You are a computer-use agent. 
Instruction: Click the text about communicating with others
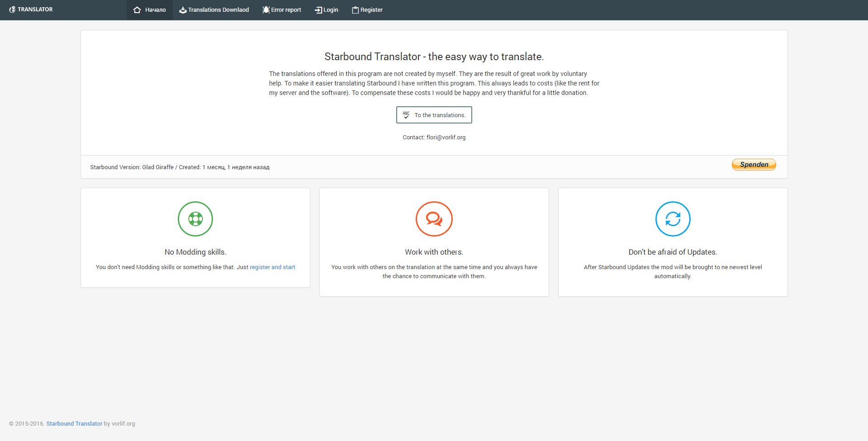point(434,272)
